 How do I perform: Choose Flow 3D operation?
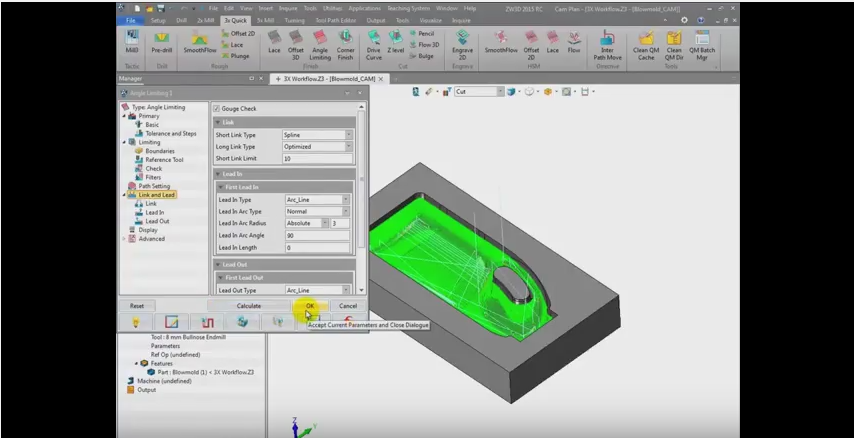click(x=424, y=45)
